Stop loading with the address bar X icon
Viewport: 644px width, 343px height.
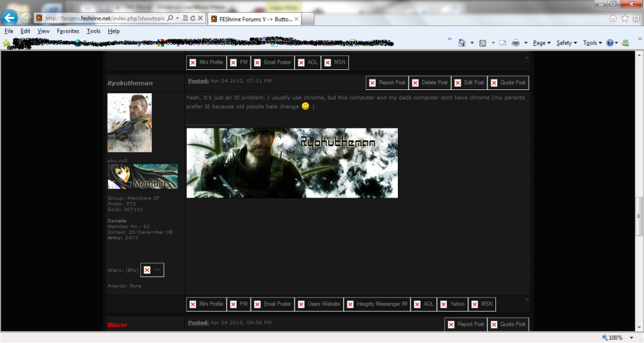(x=200, y=18)
